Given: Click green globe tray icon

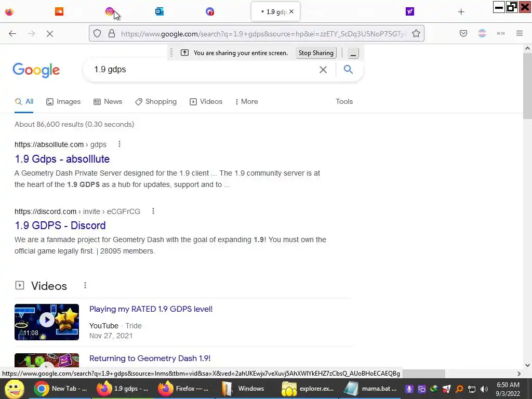Looking at the screenshot, I should [x=434, y=389].
